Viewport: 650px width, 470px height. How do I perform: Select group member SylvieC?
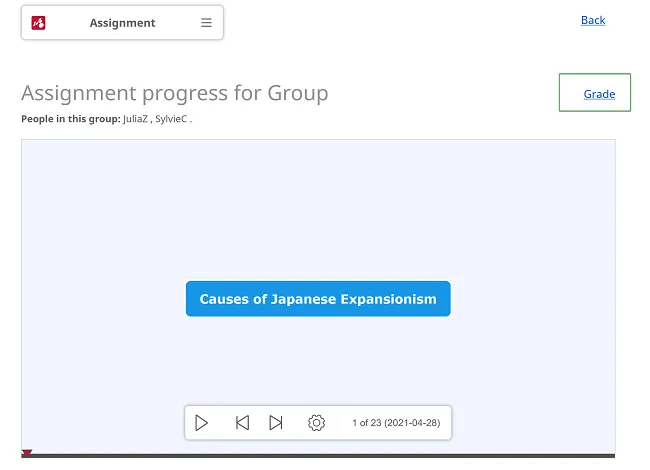click(x=171, y=119)
